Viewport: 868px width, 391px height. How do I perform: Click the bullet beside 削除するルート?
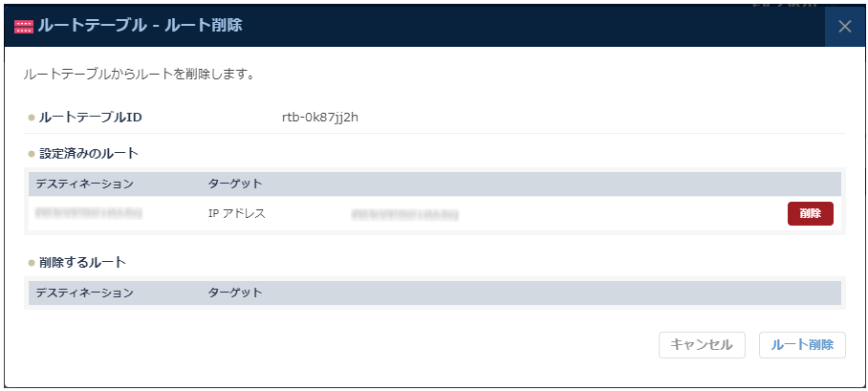(31, 263)
